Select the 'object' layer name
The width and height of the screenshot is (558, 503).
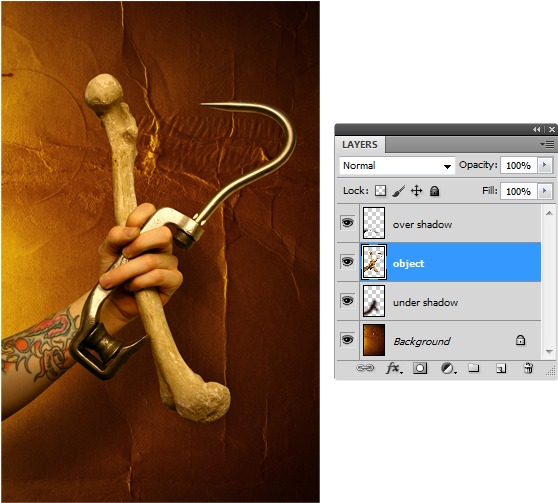tap(408, 263)
